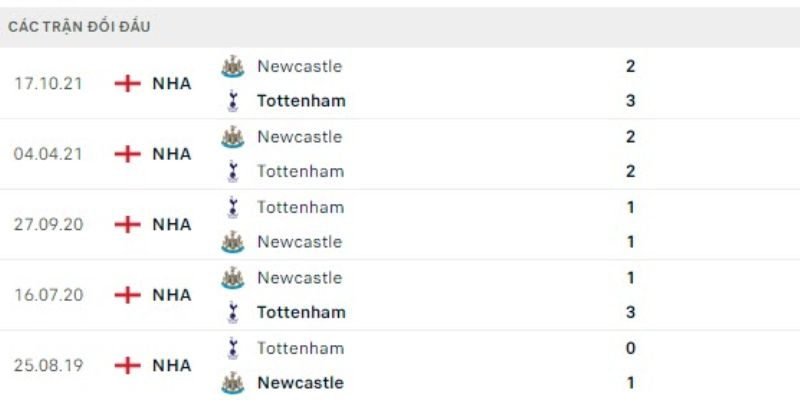
Task: Click Newcastle crest in 04.04.21 match
Action: click(x=232, y=137)
